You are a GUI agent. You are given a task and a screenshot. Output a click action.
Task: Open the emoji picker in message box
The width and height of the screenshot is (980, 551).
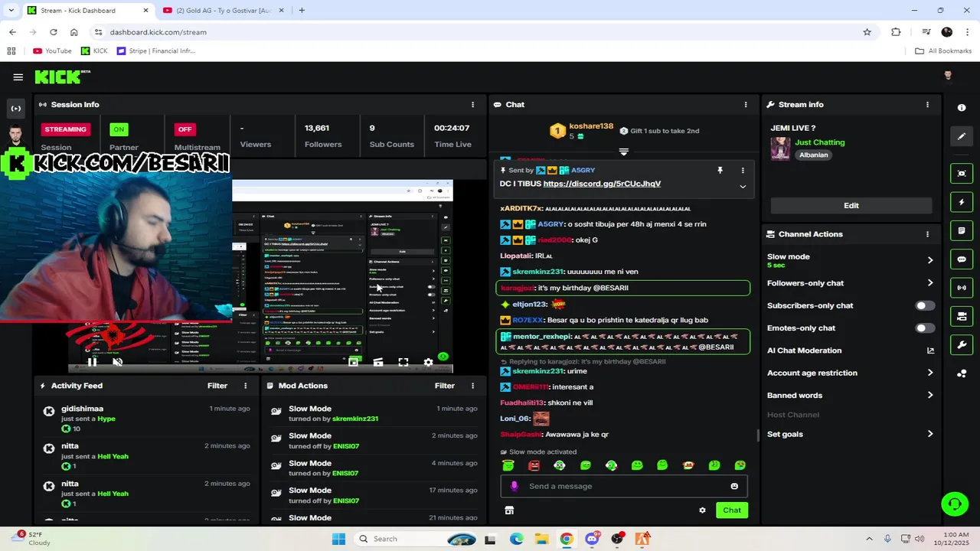[734, 486]
